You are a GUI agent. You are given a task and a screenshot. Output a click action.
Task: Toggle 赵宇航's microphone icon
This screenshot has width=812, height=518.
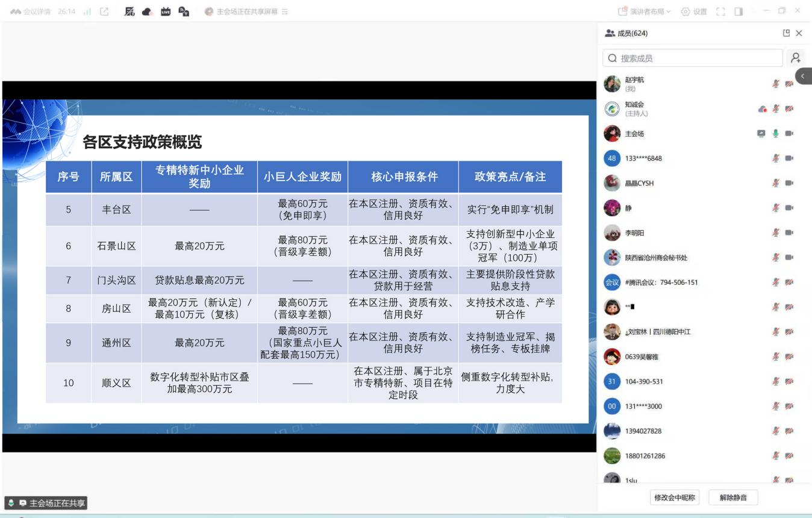click(x=776, y=84)
